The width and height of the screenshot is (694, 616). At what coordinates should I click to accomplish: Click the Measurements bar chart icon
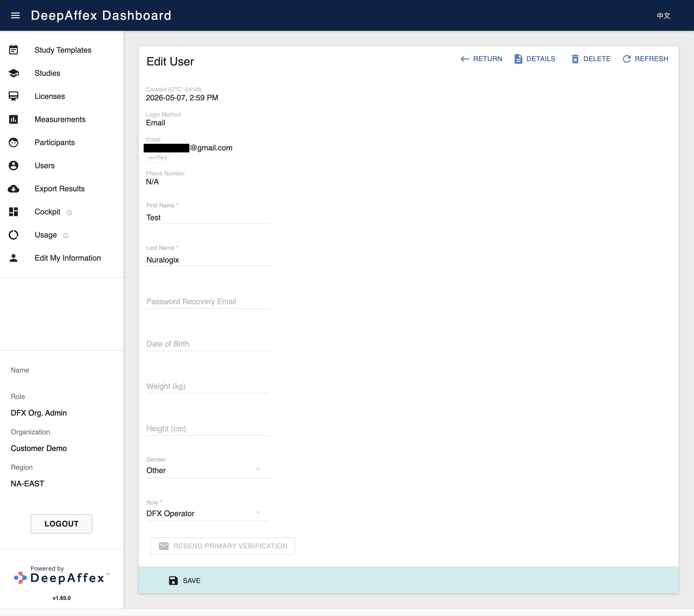[x=13, y=119]
